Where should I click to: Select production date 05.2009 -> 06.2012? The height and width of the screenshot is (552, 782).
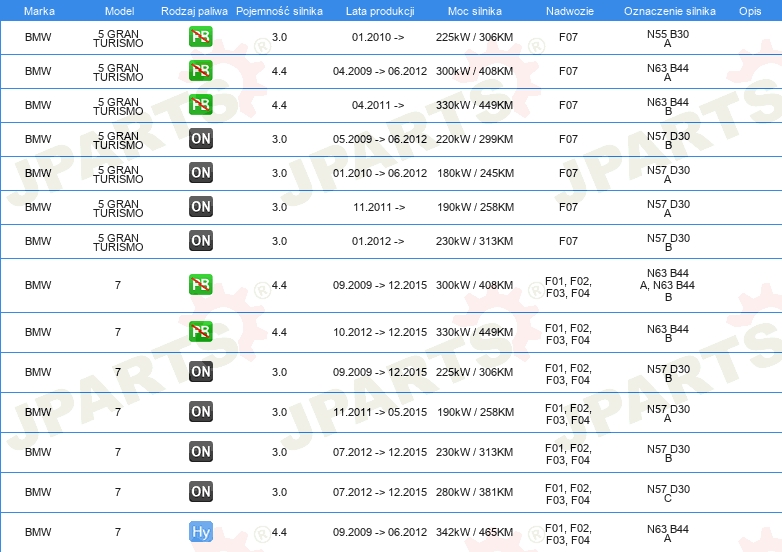380,139
